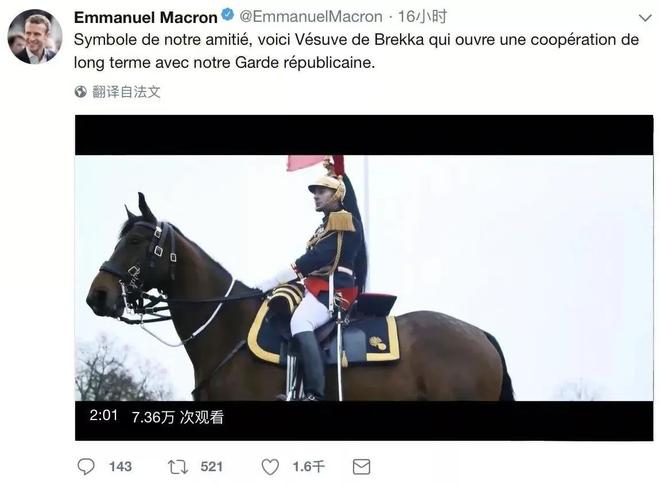The image size is (660, 485).
Task: Click the blue verified badge
Action: coord(228,15)
